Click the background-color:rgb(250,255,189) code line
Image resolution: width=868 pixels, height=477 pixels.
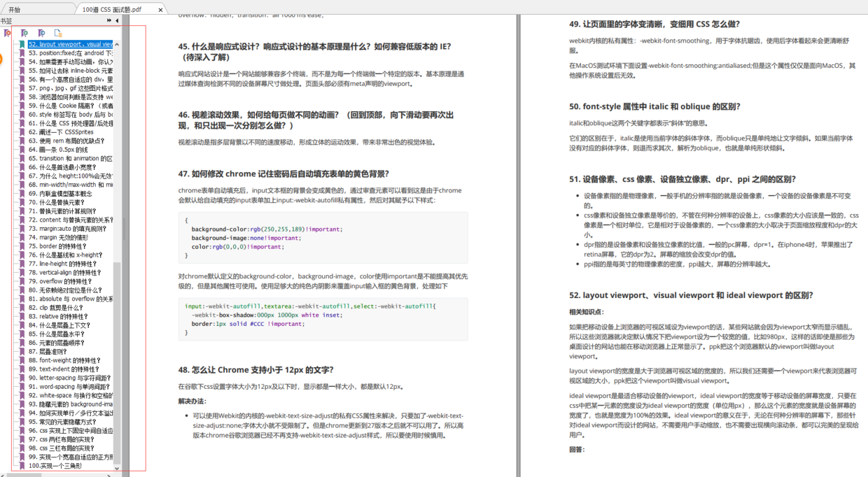[267, 229]
